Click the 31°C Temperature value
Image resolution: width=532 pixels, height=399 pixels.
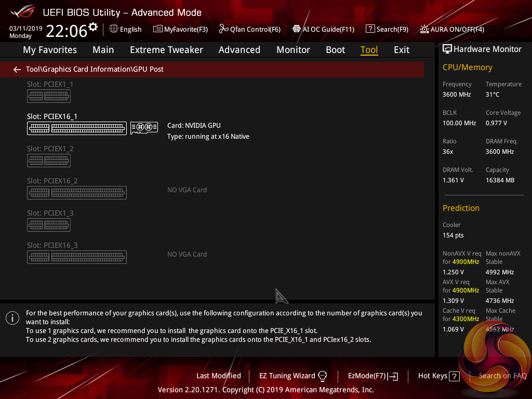click(493, 95)
